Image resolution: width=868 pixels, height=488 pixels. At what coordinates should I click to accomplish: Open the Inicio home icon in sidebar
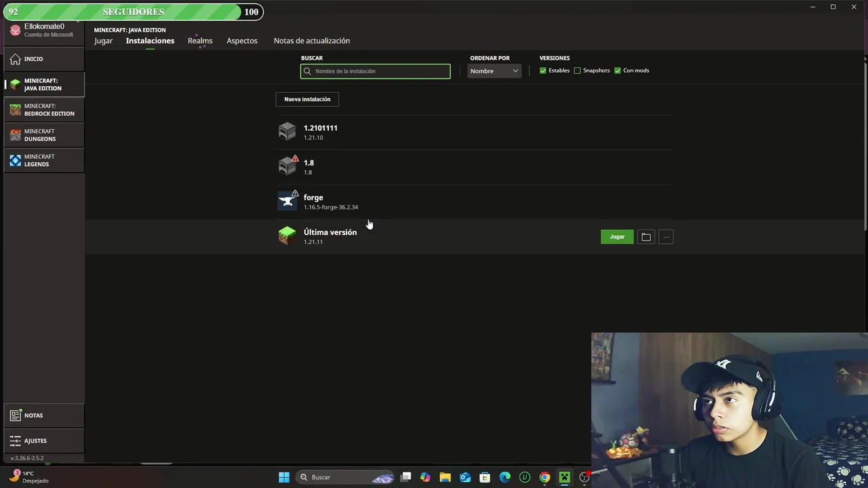click(x=16, y=59)
